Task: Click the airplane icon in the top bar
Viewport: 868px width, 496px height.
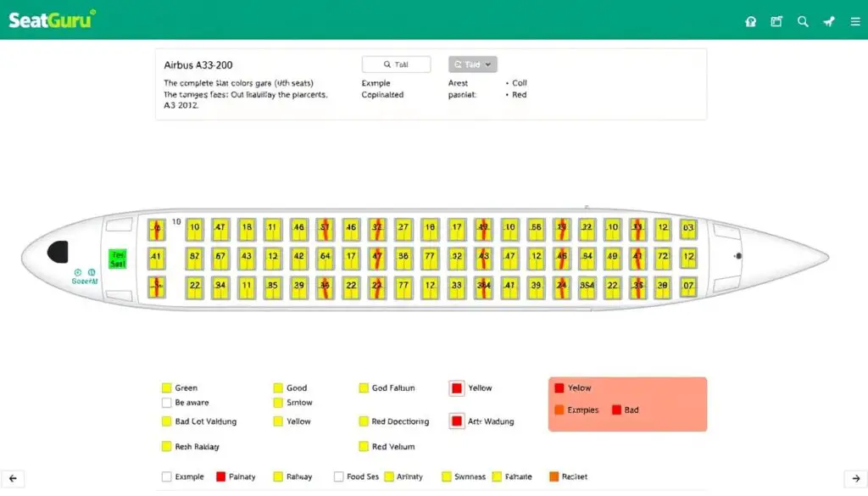Action: (x=828, y=21)
